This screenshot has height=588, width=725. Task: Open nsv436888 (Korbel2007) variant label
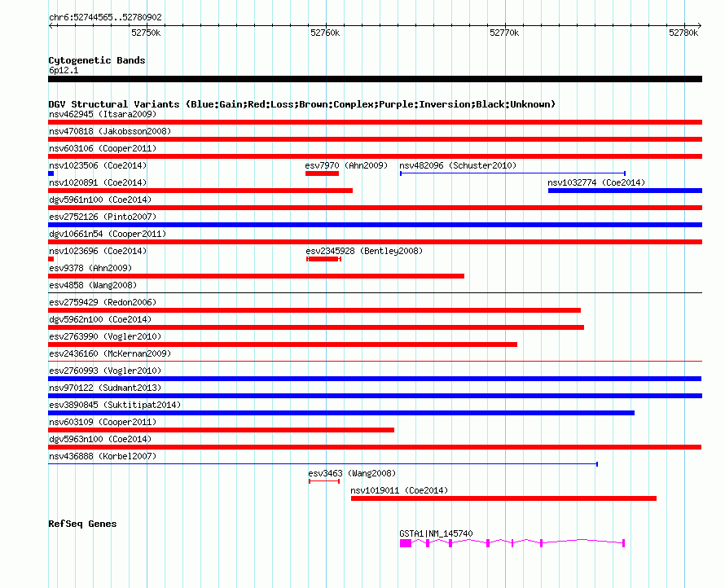pyautogui.click(x=103, y=456)
